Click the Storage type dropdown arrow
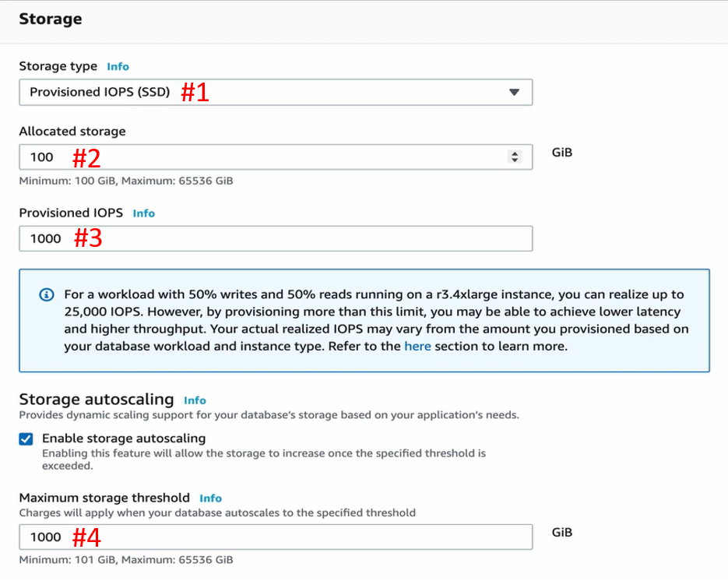The height and width of the screenshot is (581, 728). [514, 92]
